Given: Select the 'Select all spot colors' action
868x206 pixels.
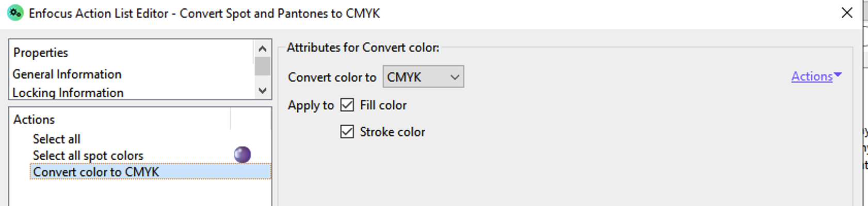Looking at the screenshot, I should point(88,156).
